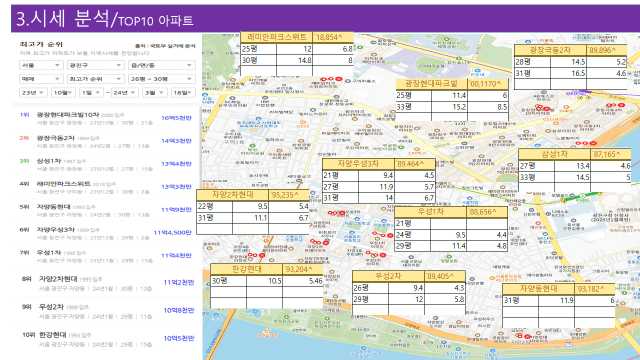The height and width of the screenshot is (360, 640).
Task: Open the 26평 ~ 30평 size dropdown
Action: tap(162, 79)
